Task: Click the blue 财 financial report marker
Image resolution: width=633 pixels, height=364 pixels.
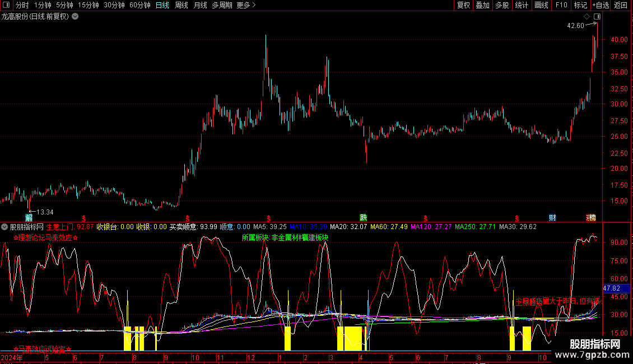Action: (553, 217)
